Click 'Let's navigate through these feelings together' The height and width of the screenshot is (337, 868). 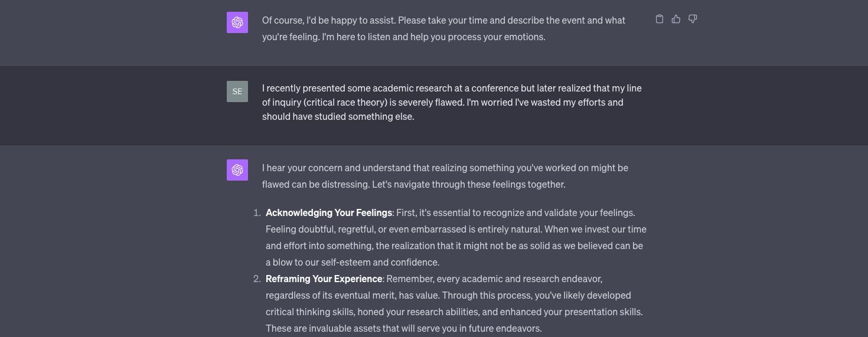click(x=468, y=184)
